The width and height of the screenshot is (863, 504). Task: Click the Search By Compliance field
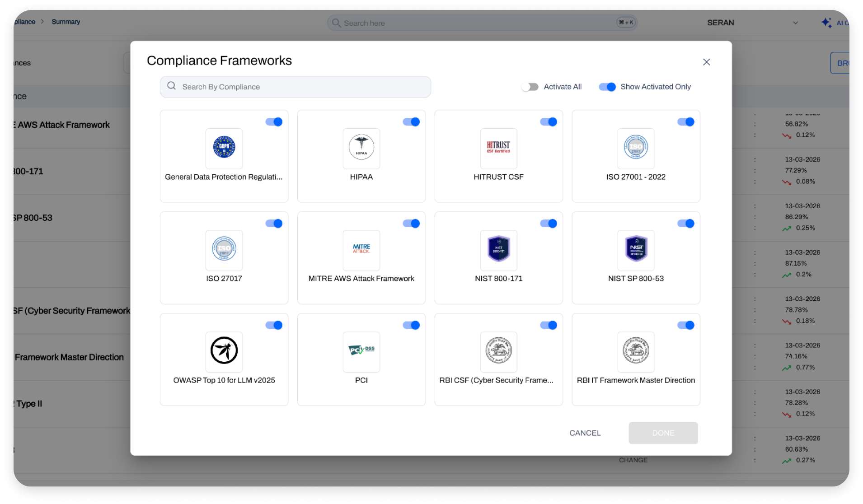[x=295, y=87]
